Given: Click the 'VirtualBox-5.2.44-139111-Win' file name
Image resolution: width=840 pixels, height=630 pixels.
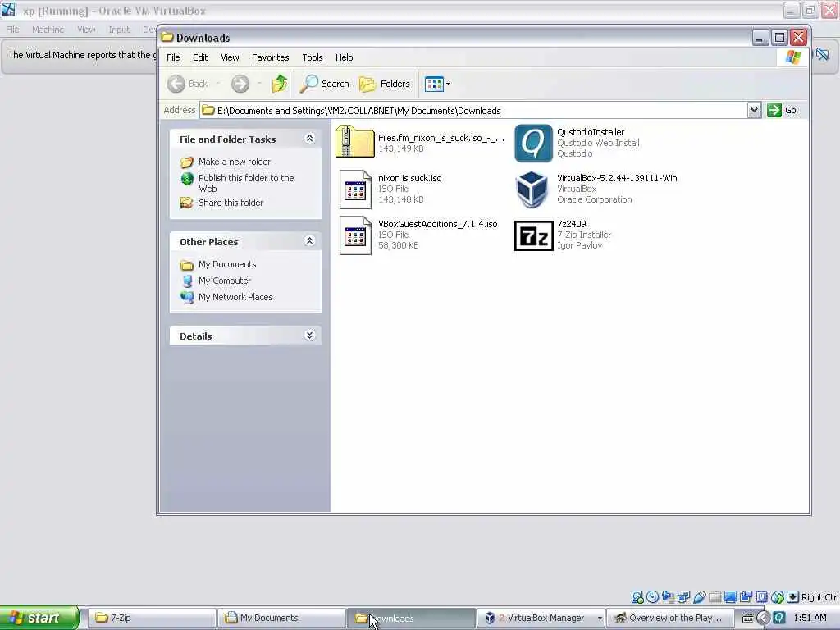Looking at the screenshot, I should point(617,178).
